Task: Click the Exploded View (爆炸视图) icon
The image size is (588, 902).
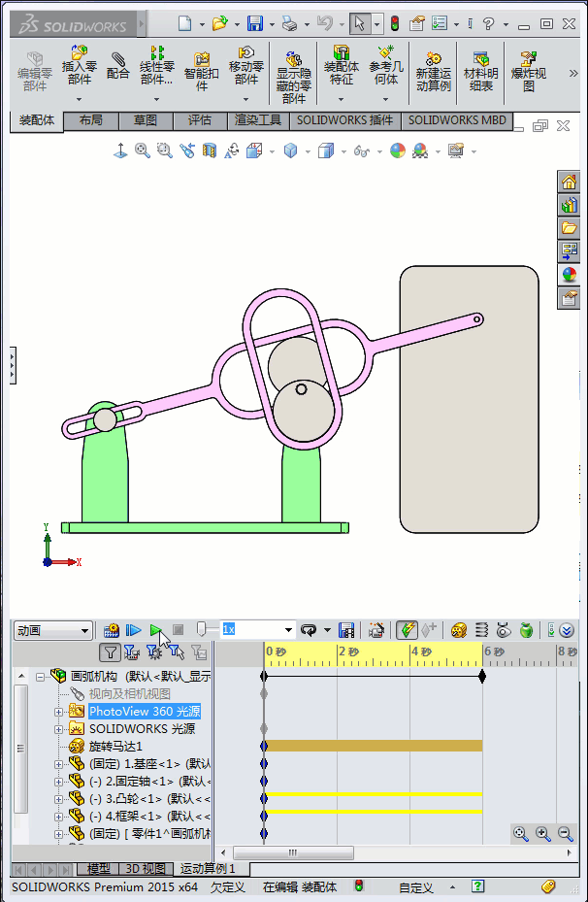Action: coord(528,71)
